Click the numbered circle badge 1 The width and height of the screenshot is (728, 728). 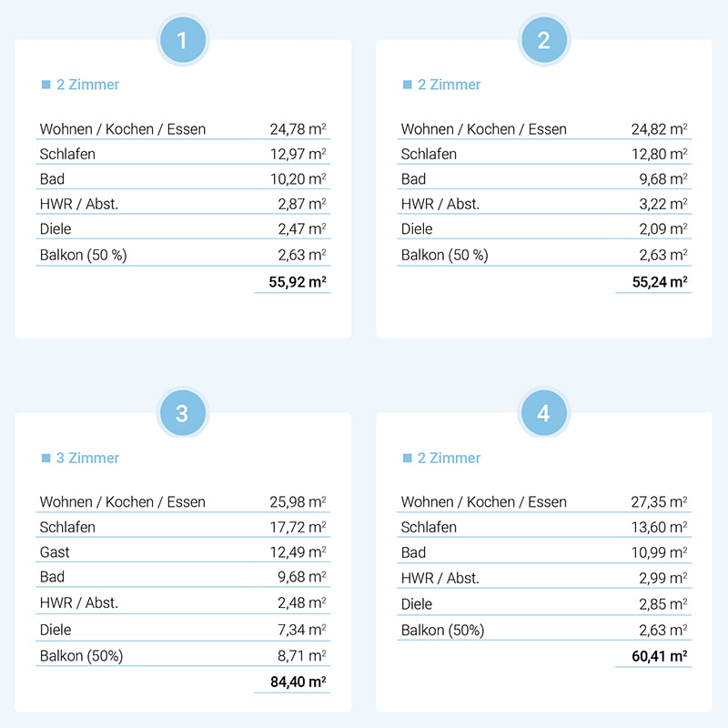click(x=183, y=41)
